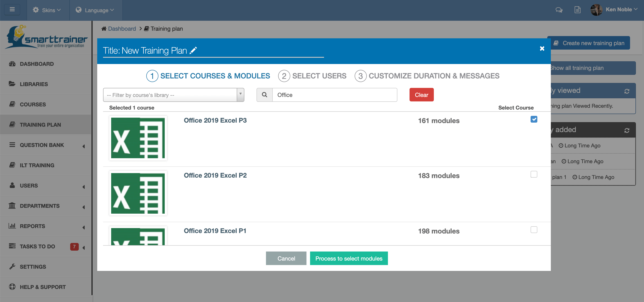Click the Departments building icon
This screenshot has height=302, width=644.
tap(12, 205)
